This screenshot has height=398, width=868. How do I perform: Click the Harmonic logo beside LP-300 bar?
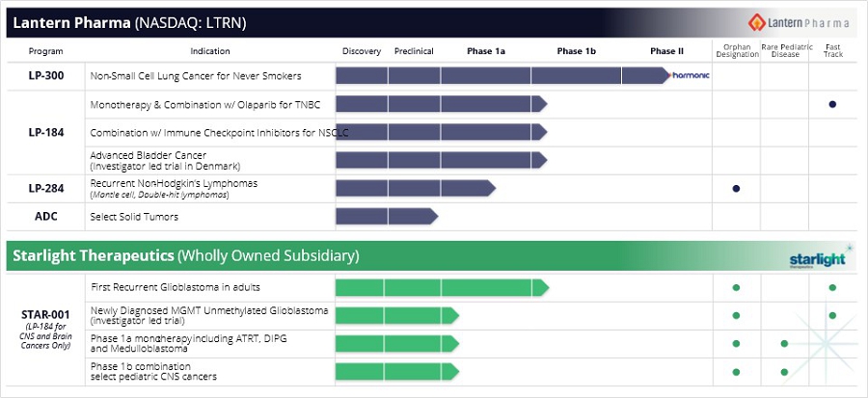(x=691, y=75)
